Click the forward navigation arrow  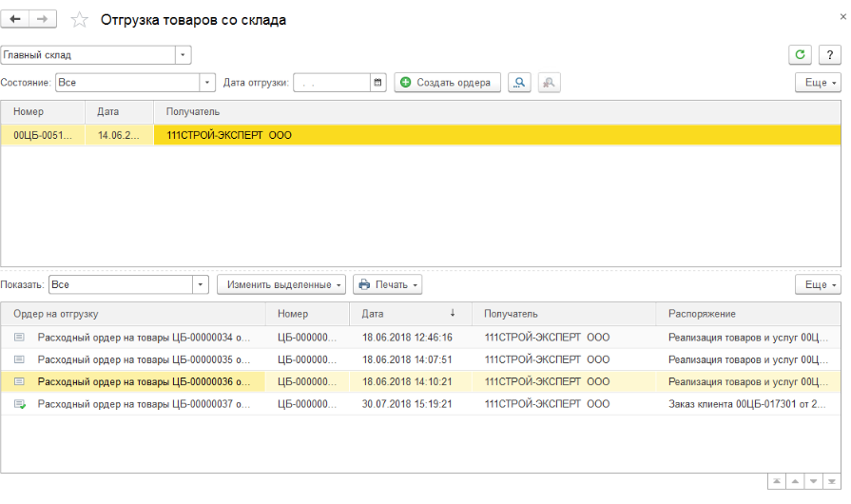pos(42,20)
